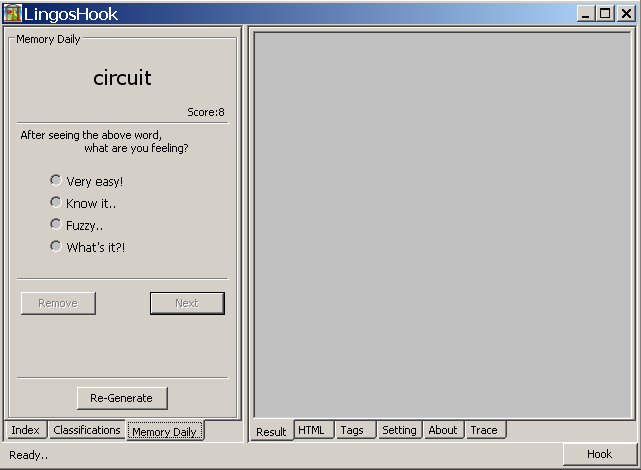Choose the "Know it.." radio option
641x470 pixels.
pyautogui.click(x=56, y=203)
